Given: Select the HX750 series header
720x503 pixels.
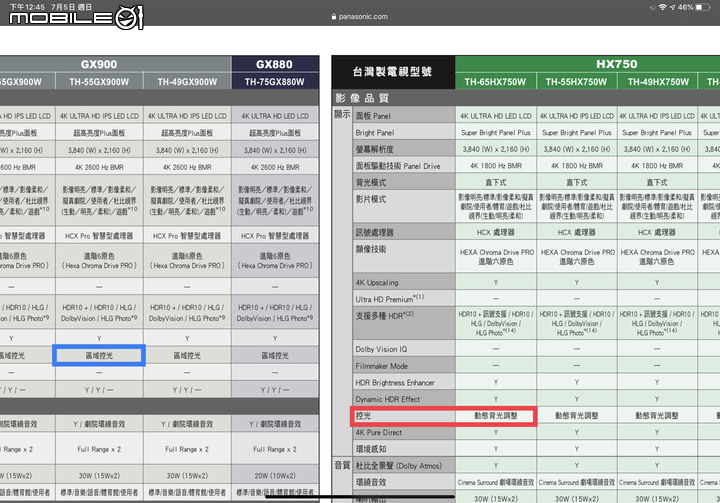Looking at the screenshot, I should click(616, 64).
